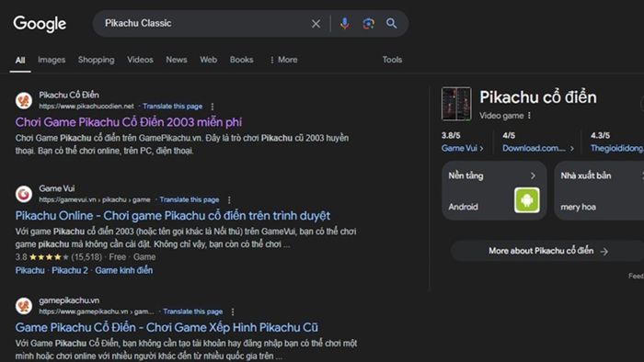Click the Android platform icon
The image size is (644, 362).
(x=527, y=200)
